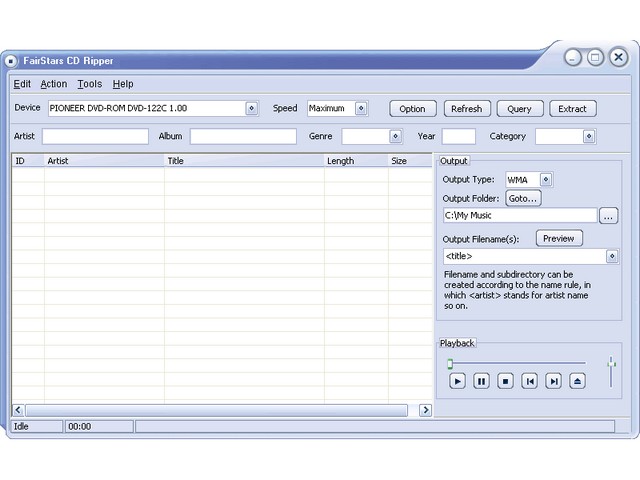
Task: Click the Preview button
Action: click(559, 238)
